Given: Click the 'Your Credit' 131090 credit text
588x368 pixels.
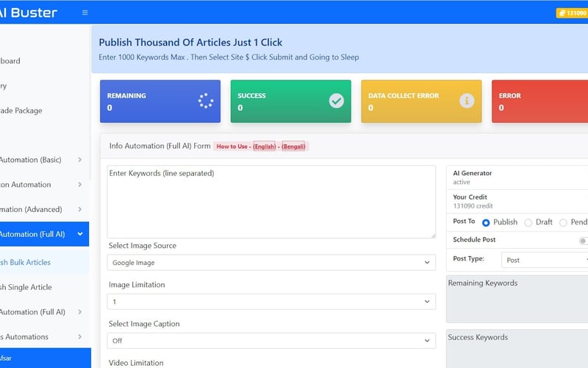Looking at the screenshot, I should (473, 206).
